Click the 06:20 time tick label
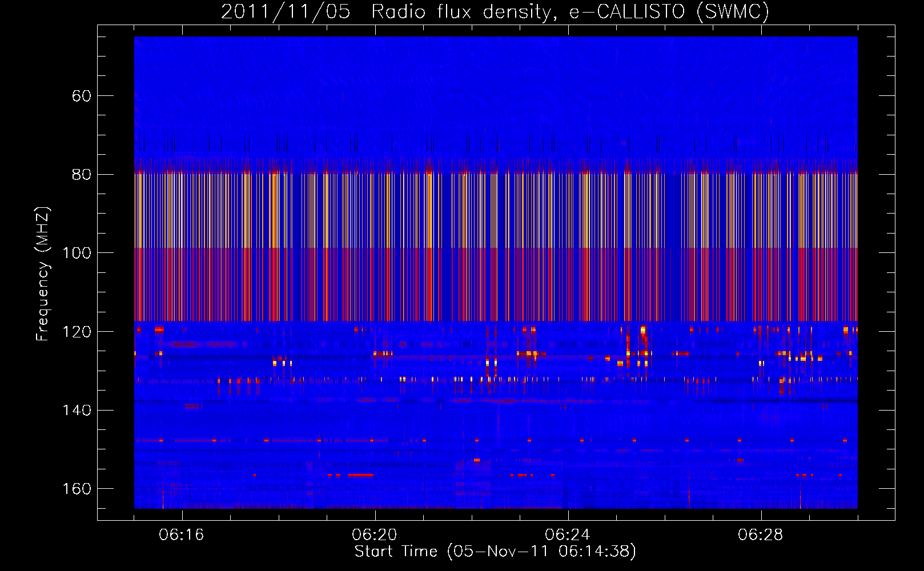The image size is (924, 571). (375, 534)
